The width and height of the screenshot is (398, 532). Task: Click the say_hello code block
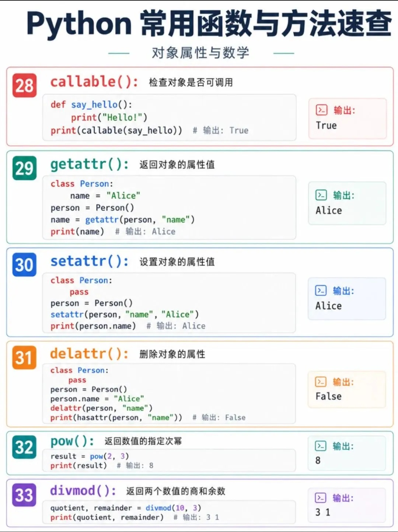point(169,117)
